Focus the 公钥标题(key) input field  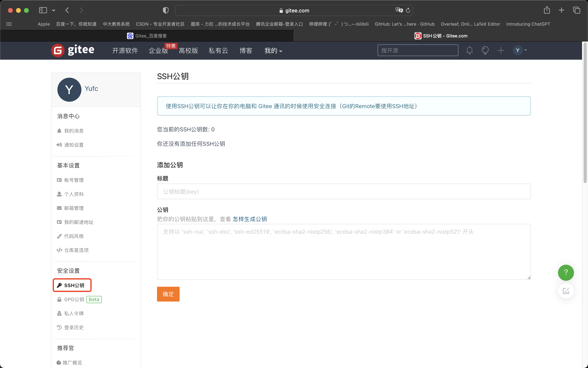(x=344, y=192)
